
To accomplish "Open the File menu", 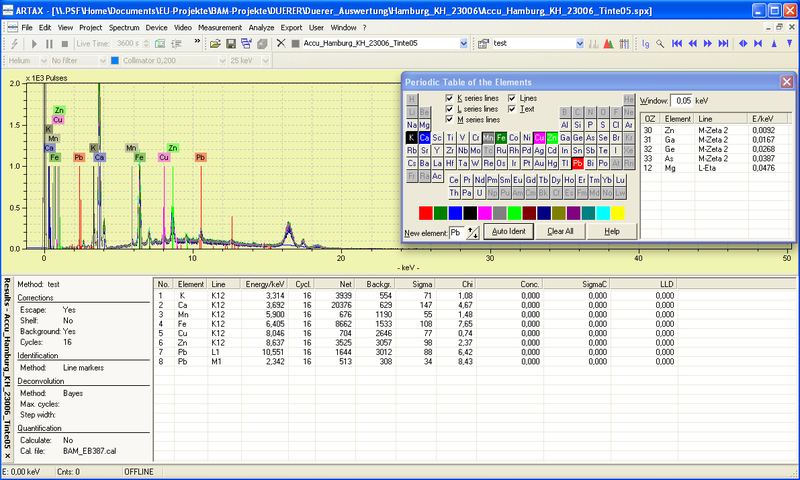I will click(x=27, y=28).
